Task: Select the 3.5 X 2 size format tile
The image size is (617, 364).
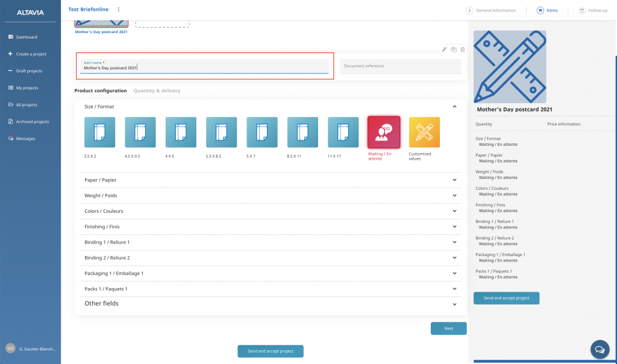Action: pyautogui.click(x=95, y=133)
